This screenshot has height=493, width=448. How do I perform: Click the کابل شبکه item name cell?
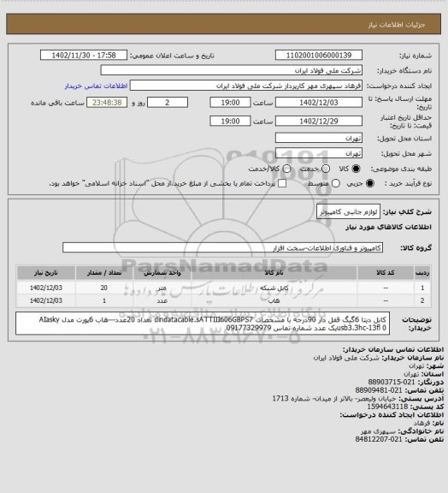pyautogui.click(x=274, y=288)
